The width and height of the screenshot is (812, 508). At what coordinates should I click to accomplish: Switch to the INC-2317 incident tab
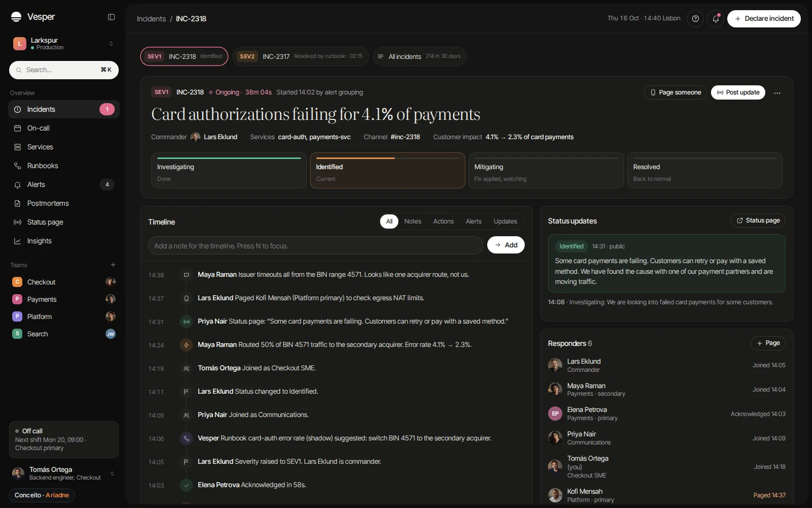point(301,56)
